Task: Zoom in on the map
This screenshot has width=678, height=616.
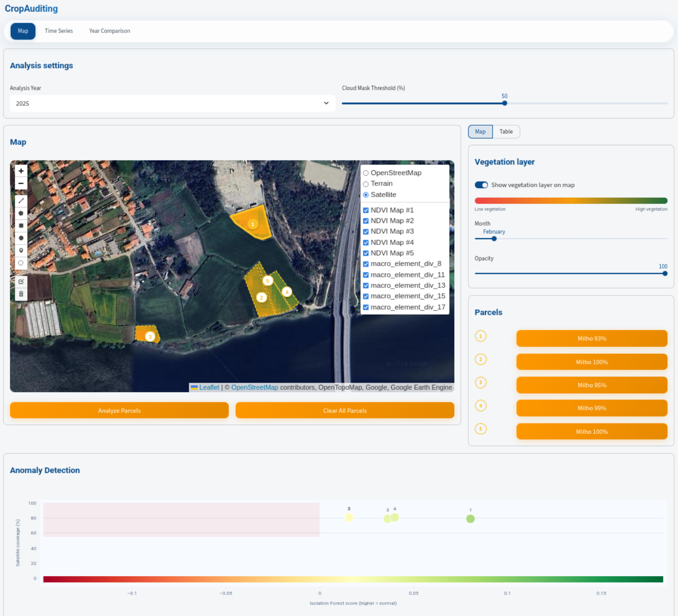Action: 21,171
